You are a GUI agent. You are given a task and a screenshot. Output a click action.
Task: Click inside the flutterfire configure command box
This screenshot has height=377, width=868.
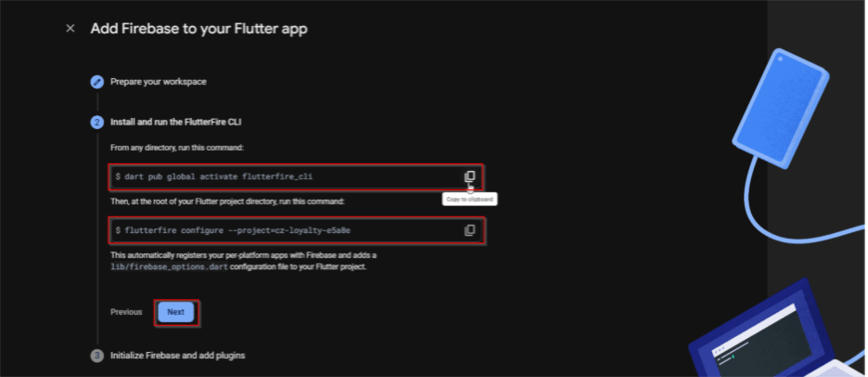coord(278,230)
